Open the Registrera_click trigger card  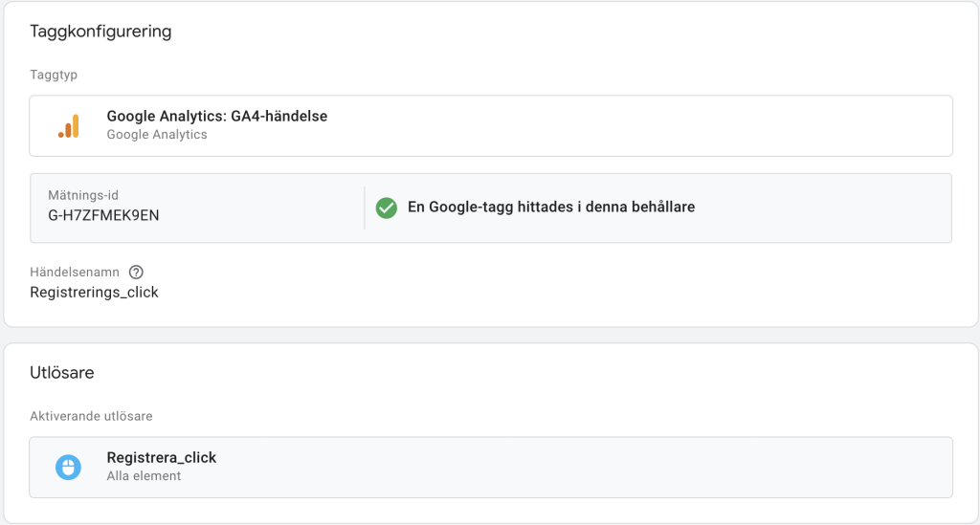coord(491,467)
